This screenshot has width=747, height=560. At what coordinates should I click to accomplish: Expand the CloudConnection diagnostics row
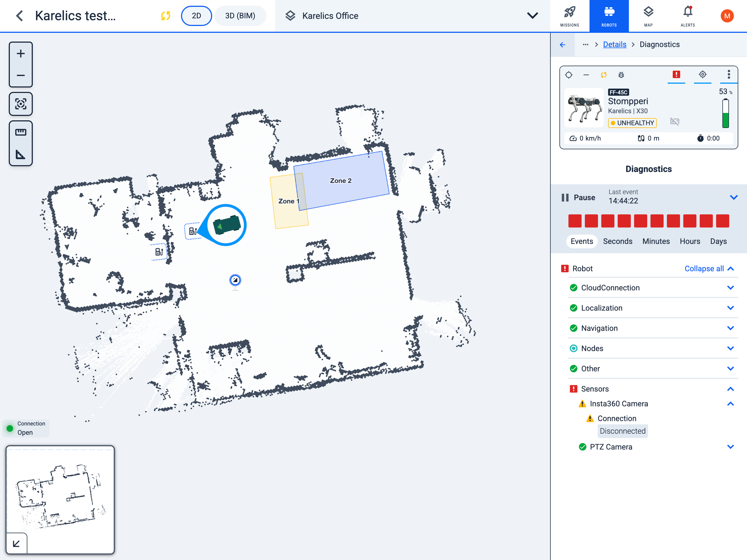(x=730, y=288)
